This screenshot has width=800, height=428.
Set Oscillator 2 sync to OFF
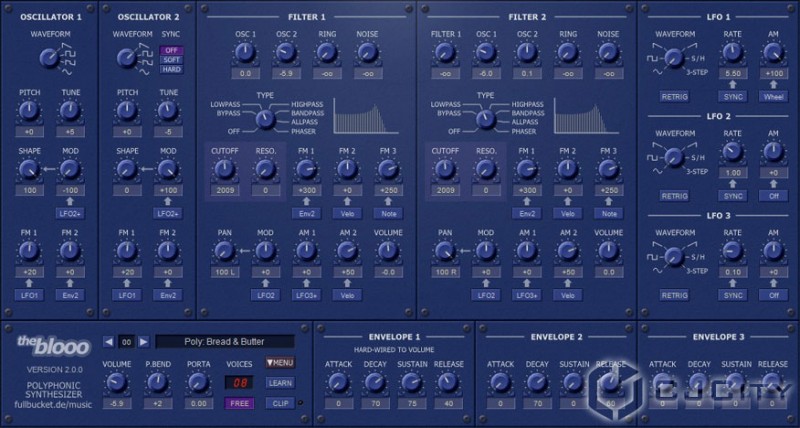pyautogui.click(x=171, y=51)
